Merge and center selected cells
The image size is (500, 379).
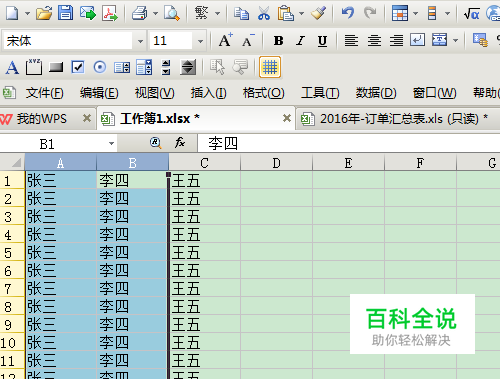[x=440, y=40]
